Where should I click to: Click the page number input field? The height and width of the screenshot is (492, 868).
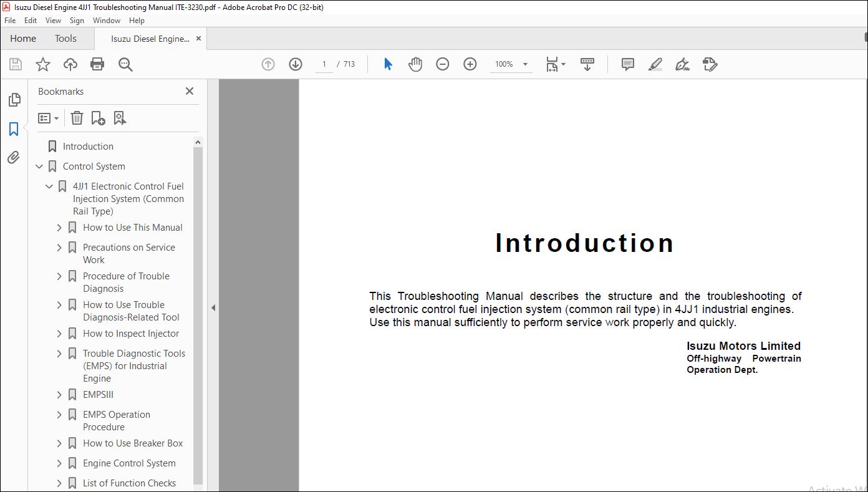(x=324, y=64)
